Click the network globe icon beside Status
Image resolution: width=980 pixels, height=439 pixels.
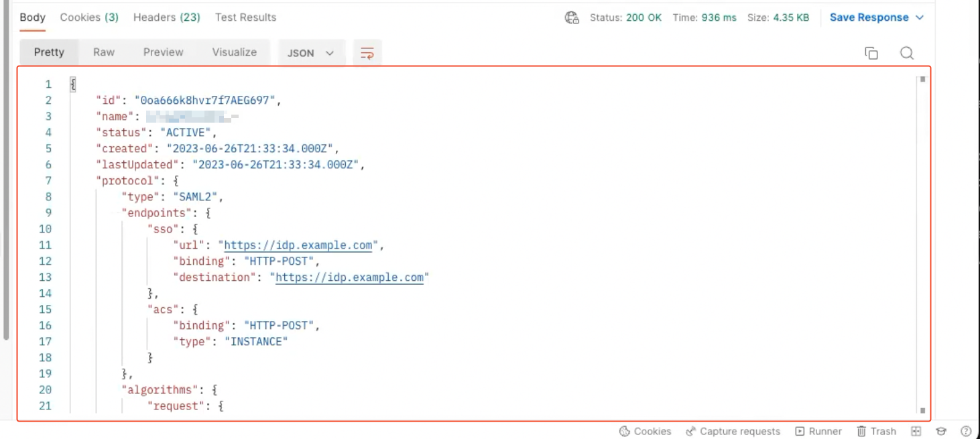tap(572, 17)
